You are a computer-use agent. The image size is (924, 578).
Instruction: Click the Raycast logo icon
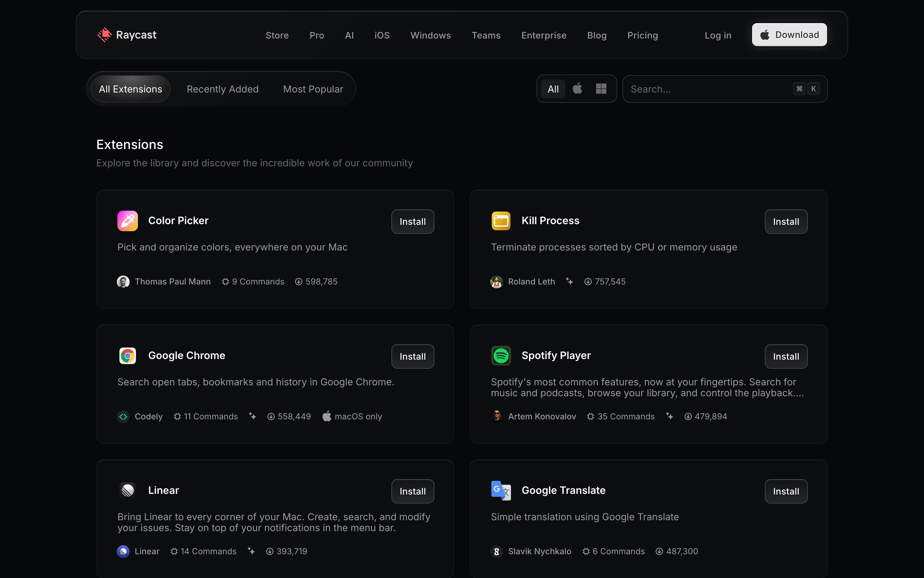tap(104, 35)
